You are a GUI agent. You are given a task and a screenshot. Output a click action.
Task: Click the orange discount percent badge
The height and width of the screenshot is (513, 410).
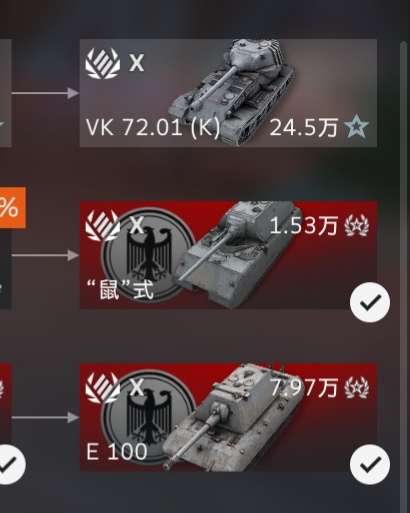[x=13, y=208]
